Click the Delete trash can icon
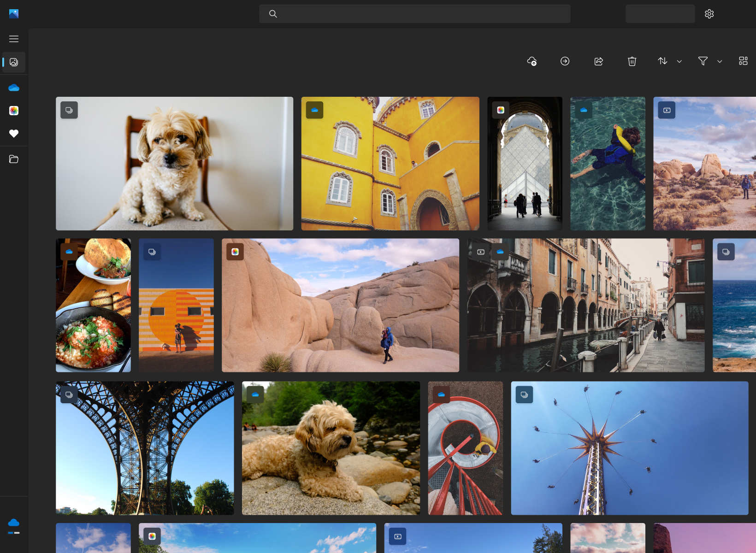756x553 pixels. 632,61
